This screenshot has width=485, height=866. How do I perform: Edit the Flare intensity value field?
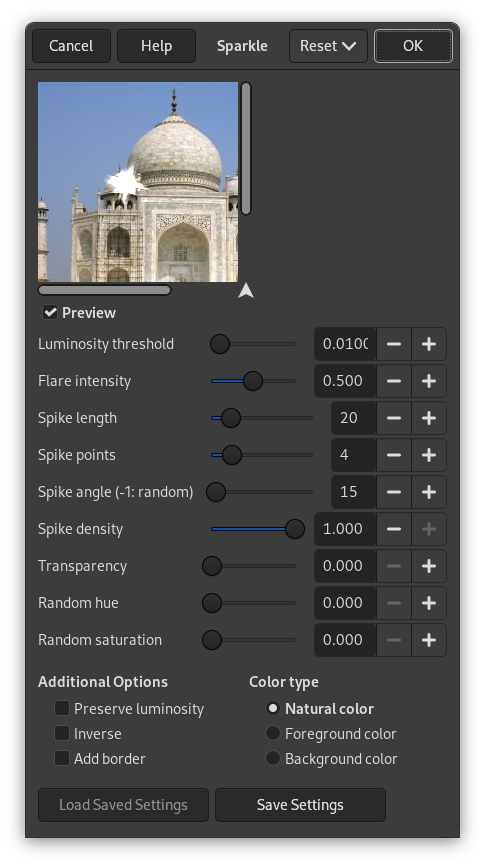[345, 381]
